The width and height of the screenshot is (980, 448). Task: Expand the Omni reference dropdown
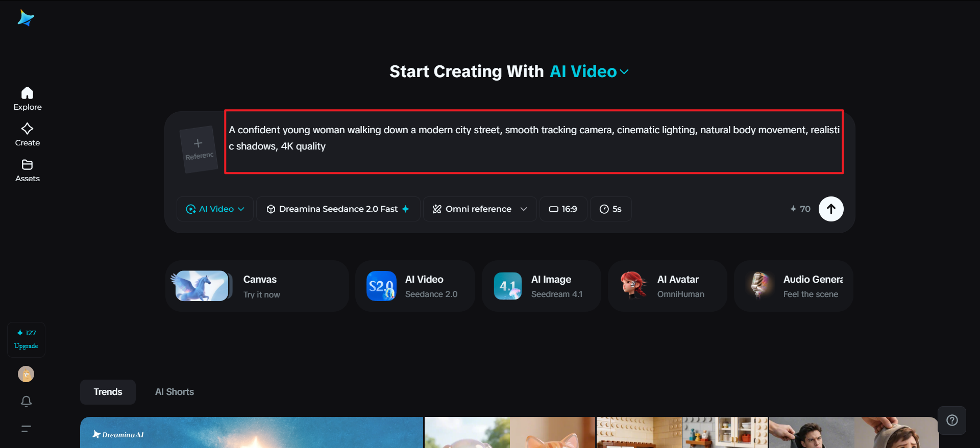tap(480, 209)
